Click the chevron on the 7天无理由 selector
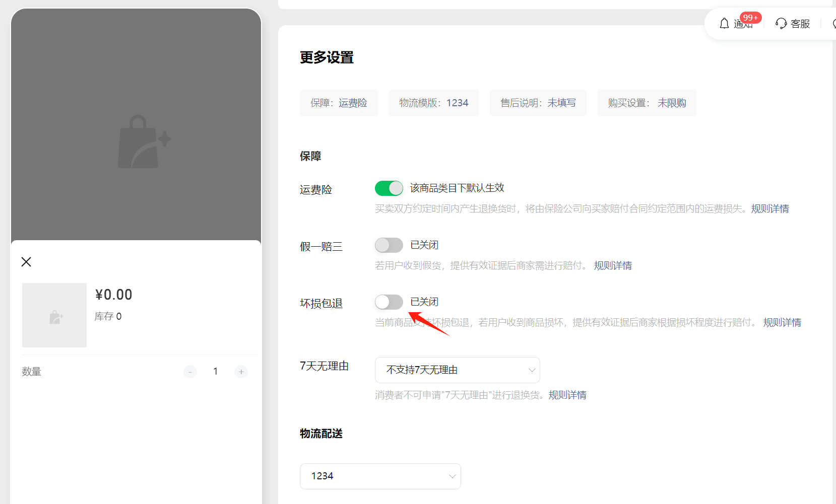Image resolution: width=836 pixels, height=504 pixels. 532,370
